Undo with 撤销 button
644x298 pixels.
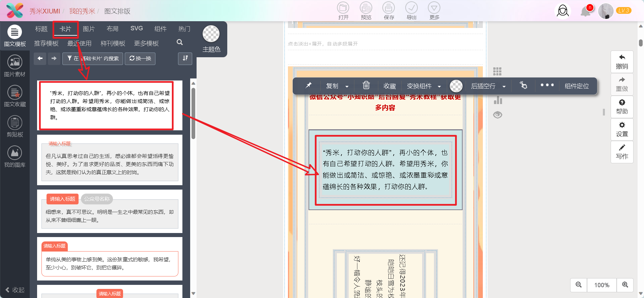tap(622, 62)
